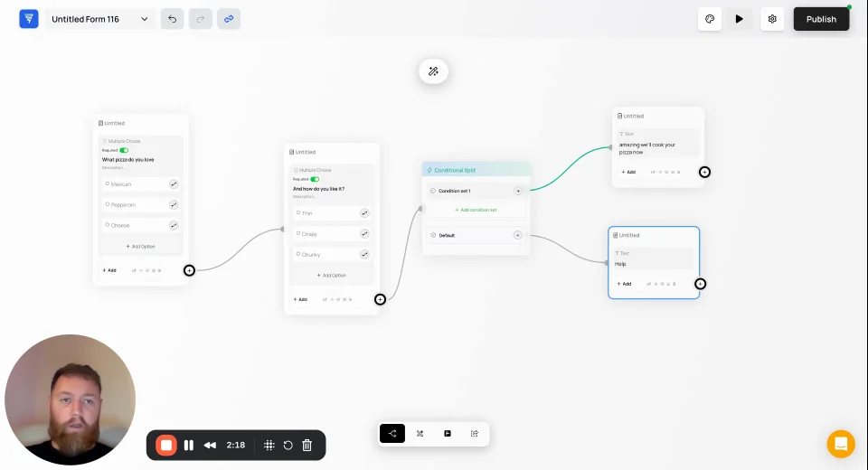Open the Untitled Form 116 dropdown

tap(100, 19)
